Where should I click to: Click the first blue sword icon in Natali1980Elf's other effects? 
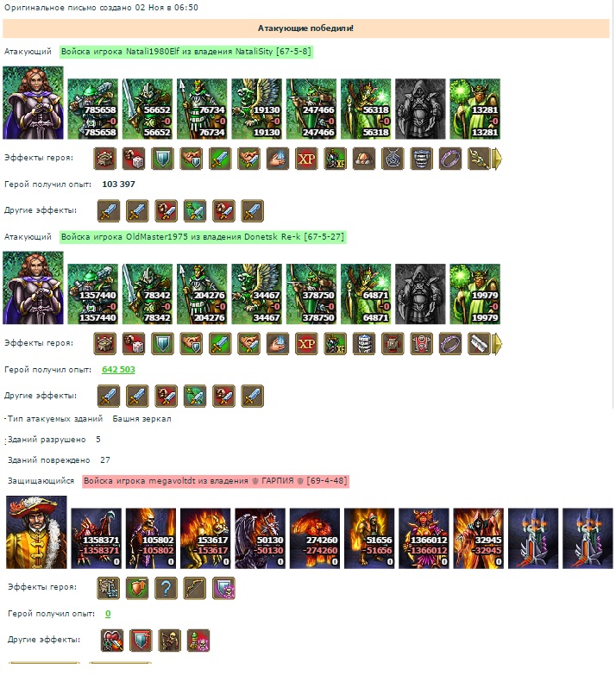(109, 211)
